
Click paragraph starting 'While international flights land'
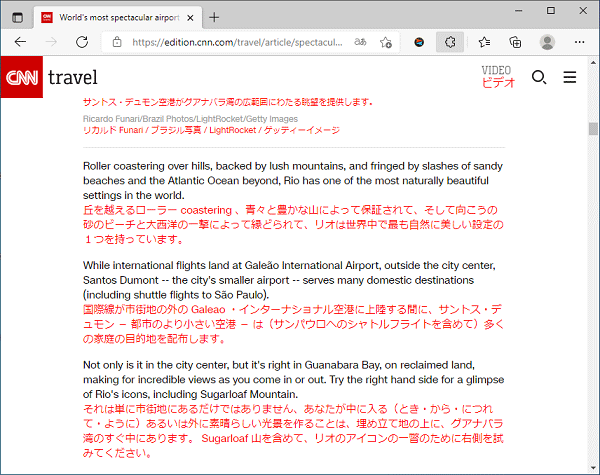[x=289, y=280]
